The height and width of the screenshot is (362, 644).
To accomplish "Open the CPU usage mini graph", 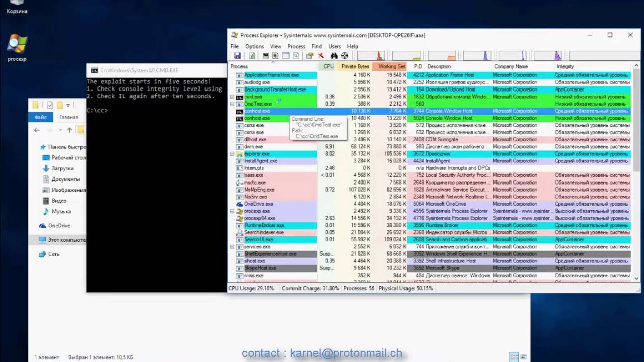I will 371,56.
